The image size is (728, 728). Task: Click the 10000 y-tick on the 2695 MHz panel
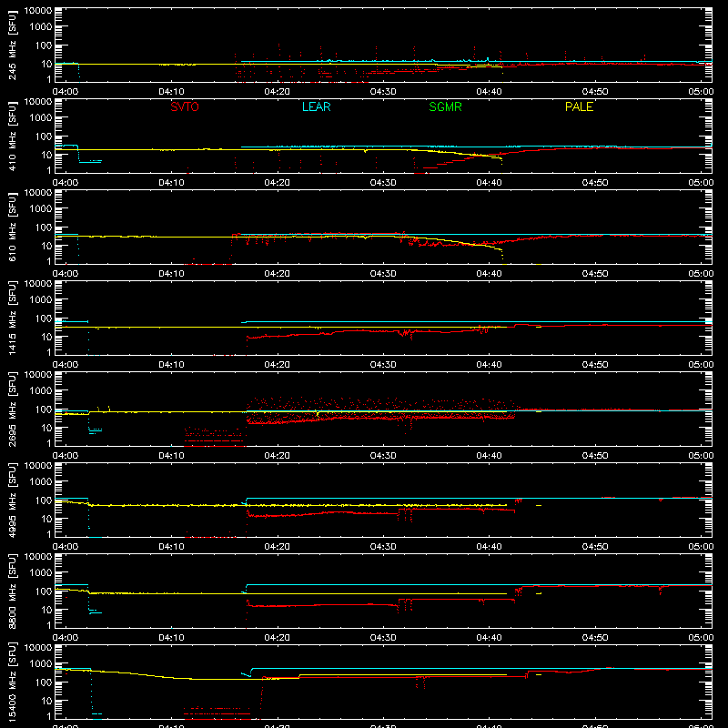point(38,375)
